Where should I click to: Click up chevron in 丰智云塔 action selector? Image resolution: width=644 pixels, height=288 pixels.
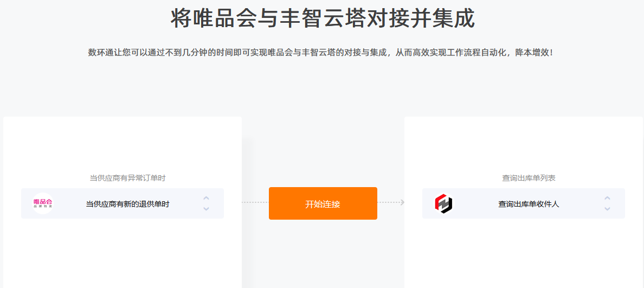click(607, 199)
